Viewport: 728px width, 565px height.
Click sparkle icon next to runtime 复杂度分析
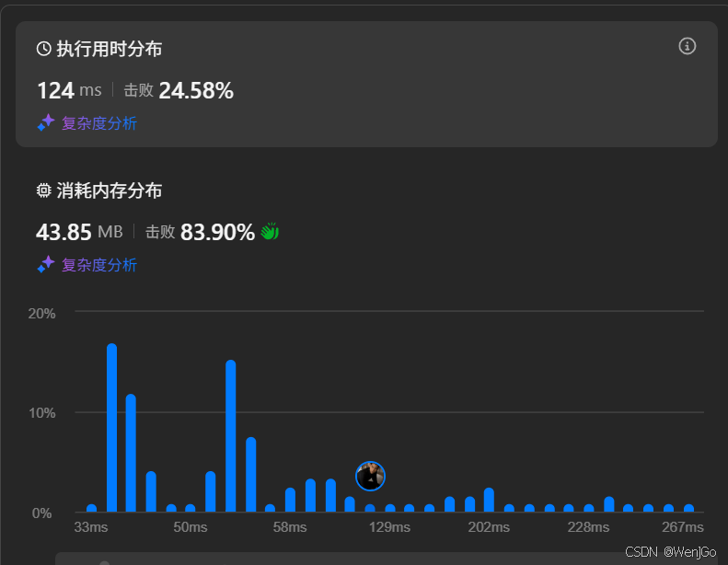point(46,123)
